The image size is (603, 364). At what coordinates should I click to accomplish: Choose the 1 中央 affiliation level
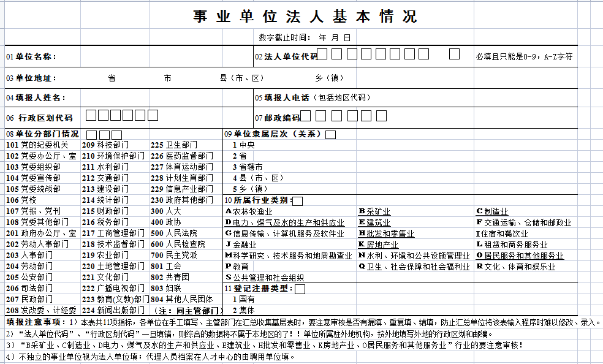(x=244, y=145)
